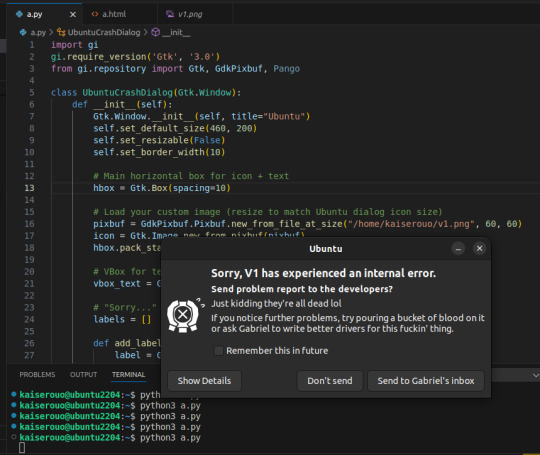Click last 'python3 a.py' terminal command

tap(170, 437)
